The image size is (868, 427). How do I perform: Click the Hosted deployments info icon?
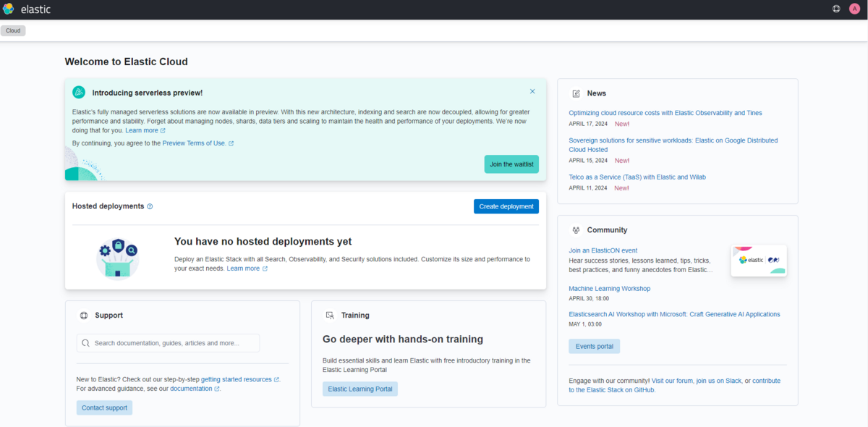pyautogui.click(x=150, y=206)
